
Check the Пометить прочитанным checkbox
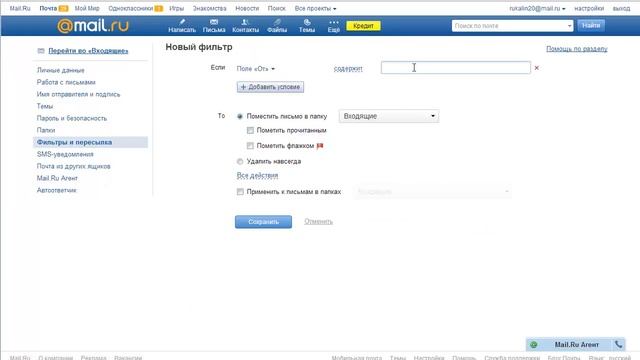pyautogui.click(x=250, y=130)
